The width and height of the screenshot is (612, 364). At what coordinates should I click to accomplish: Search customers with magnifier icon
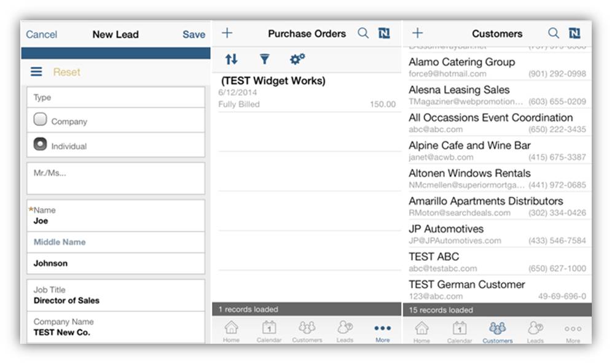coord(554,33)
